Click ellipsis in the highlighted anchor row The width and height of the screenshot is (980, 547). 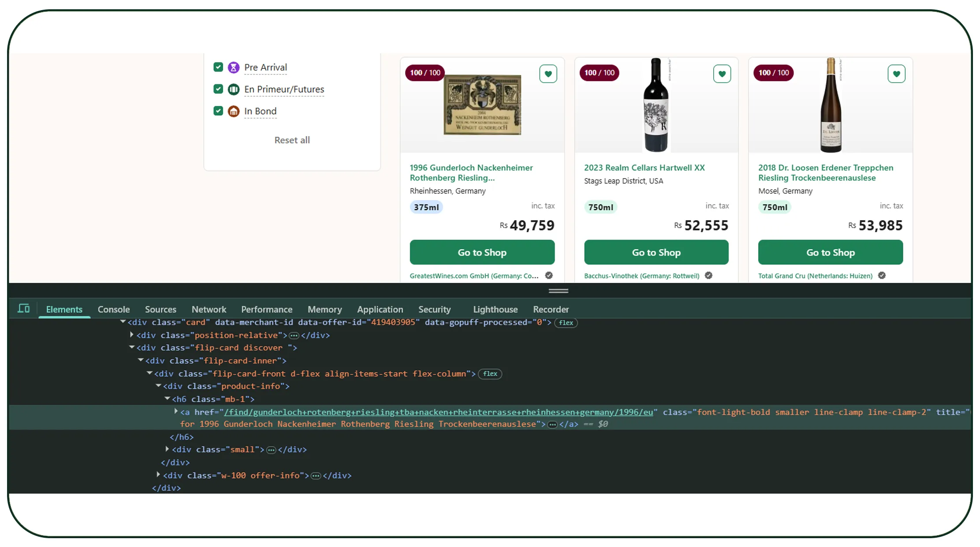[552, 424]
